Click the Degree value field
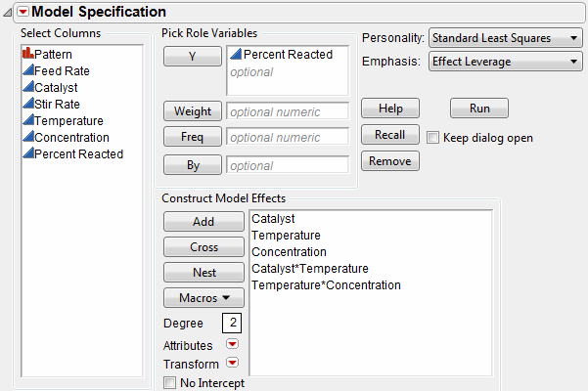The image size is (588, 391). point(232,323)
